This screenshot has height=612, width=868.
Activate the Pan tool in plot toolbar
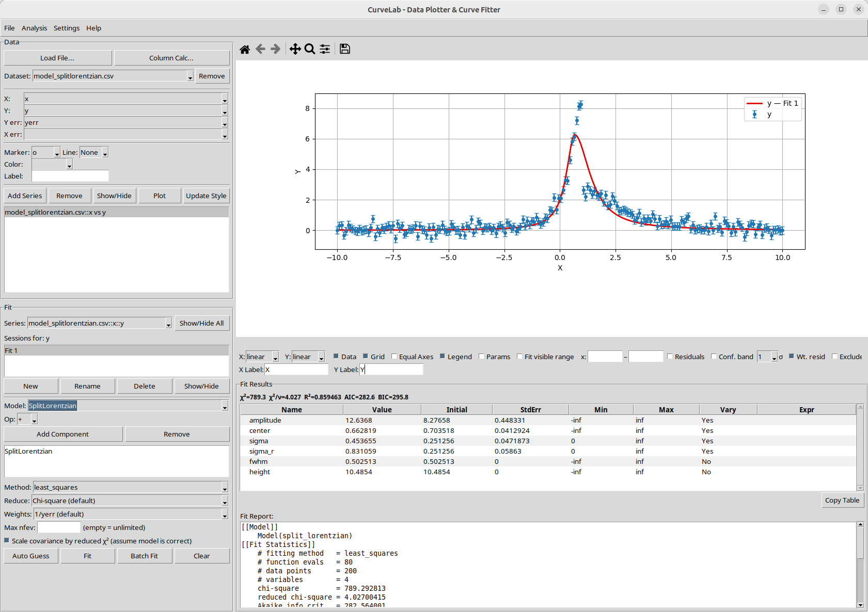pos(295,49)
